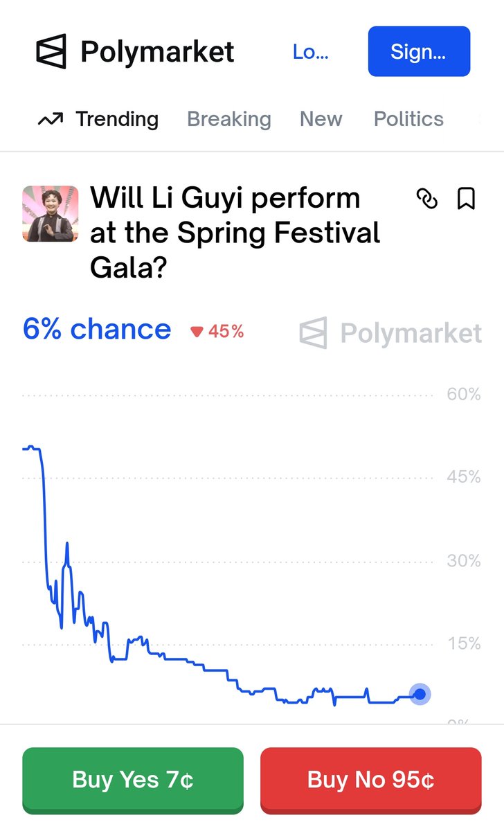Click the gray Polymarket watermark logo on the chart

tap(313, 333)
